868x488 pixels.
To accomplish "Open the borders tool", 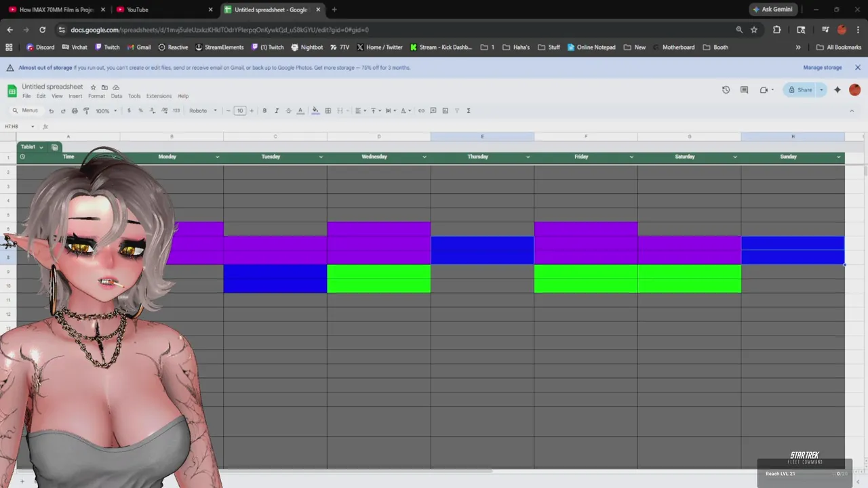I will coord(328,110).
